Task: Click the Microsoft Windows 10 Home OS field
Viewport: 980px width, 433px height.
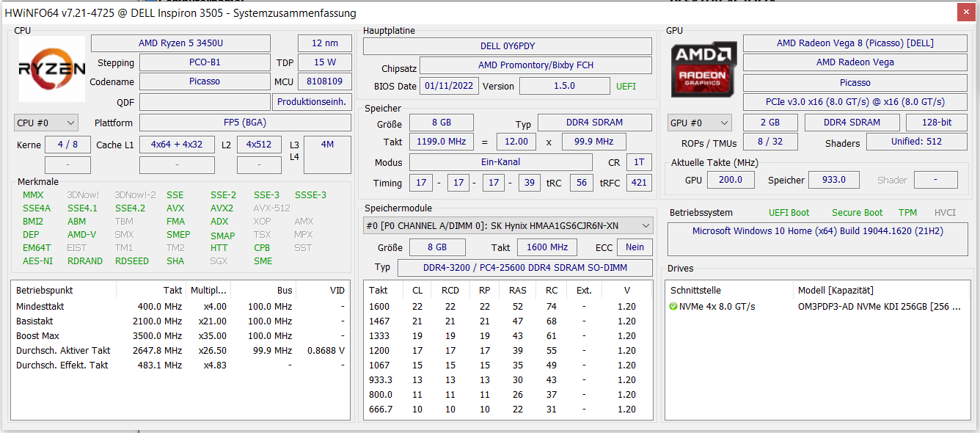Action: pos(817,231)
